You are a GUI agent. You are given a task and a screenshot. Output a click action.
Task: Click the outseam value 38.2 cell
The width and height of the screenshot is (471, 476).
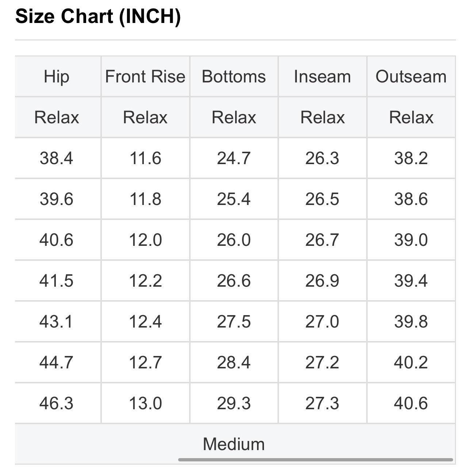[411, 158]
